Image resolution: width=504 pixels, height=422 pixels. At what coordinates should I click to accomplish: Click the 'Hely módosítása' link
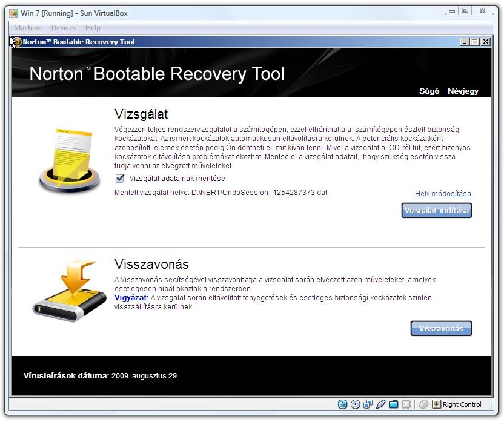pos(443,194)
